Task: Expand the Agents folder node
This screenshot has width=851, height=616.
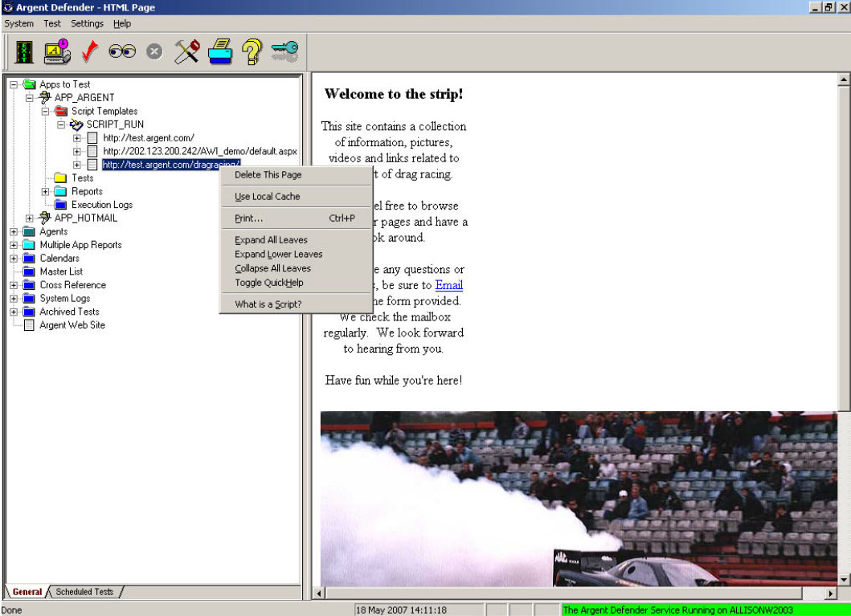Action: 14,232
